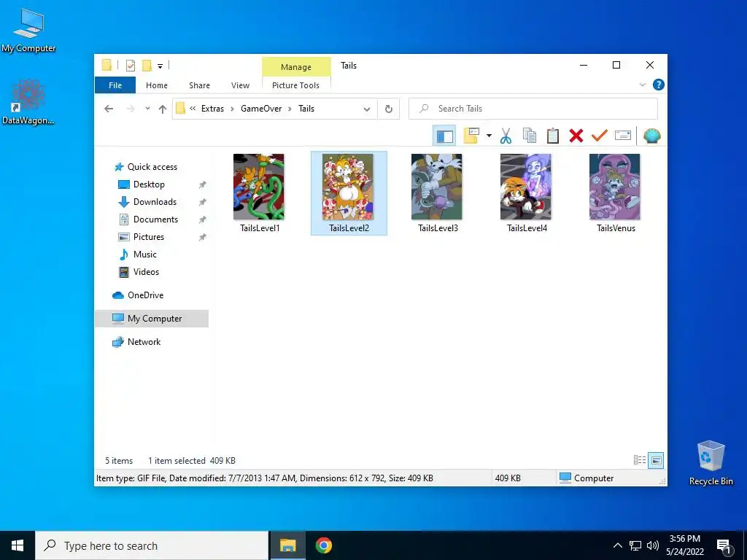747x560 pixels.
Task: Open Videos in navigation pane
Action: (146, 272)
